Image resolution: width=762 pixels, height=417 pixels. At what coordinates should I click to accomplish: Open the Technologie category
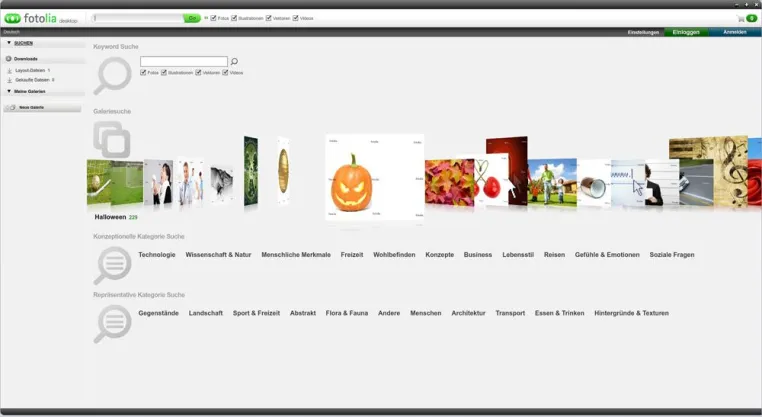[x=156, y=255]
